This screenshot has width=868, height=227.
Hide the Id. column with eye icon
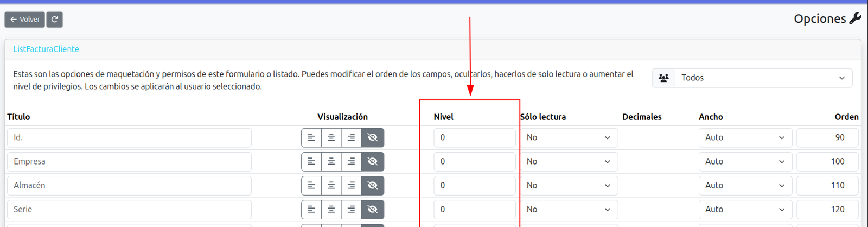click(x=373, y=137)
